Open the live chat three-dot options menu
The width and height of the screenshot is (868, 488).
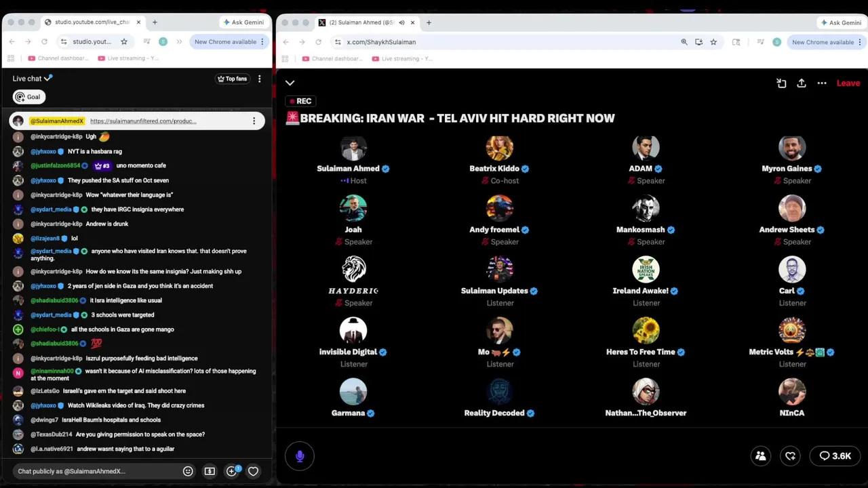[259, 79]
